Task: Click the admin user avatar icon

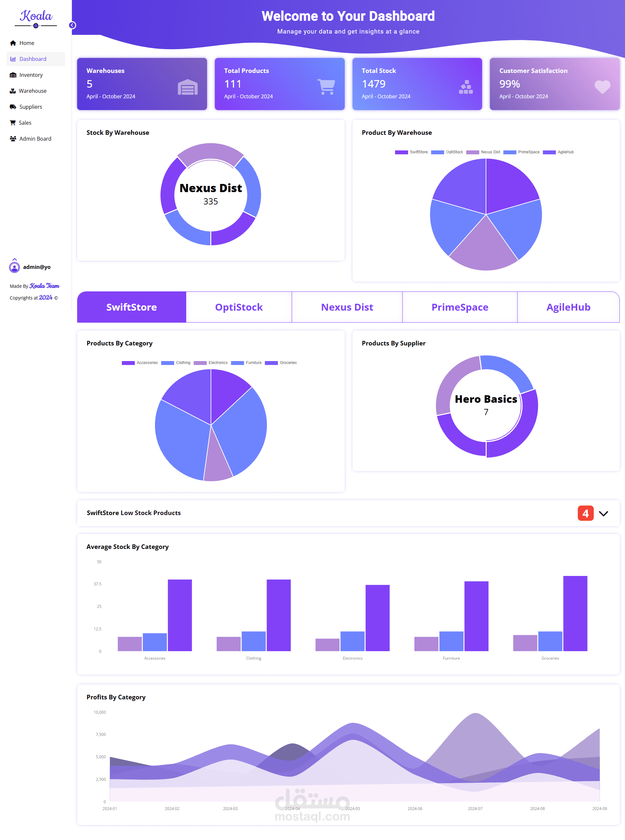Action: coord(14,268)
